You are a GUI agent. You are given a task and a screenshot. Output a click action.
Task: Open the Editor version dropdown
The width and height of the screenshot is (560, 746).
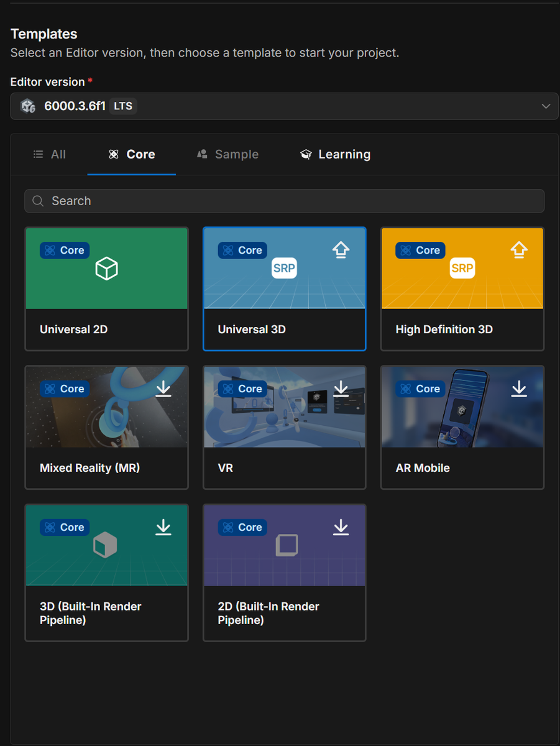pyautogui.click(x=285, y=106)
